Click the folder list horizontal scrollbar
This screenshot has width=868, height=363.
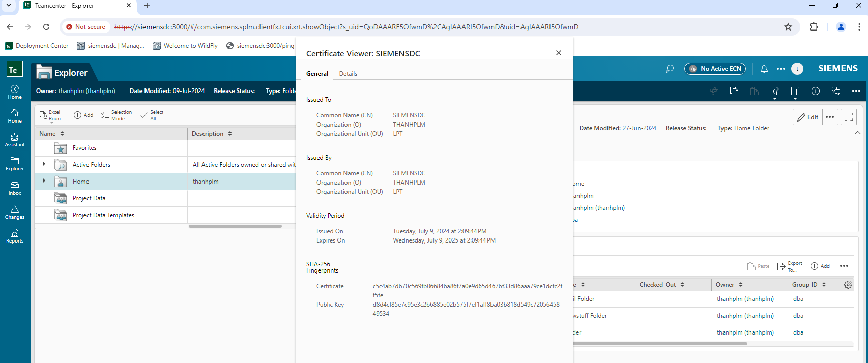235,226
